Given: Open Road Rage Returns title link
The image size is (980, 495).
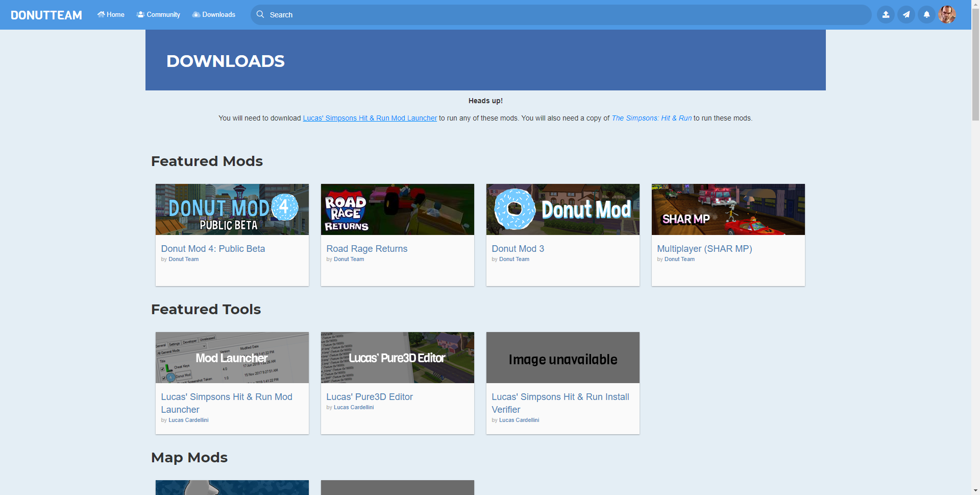Looking at the screenshot, I should coord(367,249).
